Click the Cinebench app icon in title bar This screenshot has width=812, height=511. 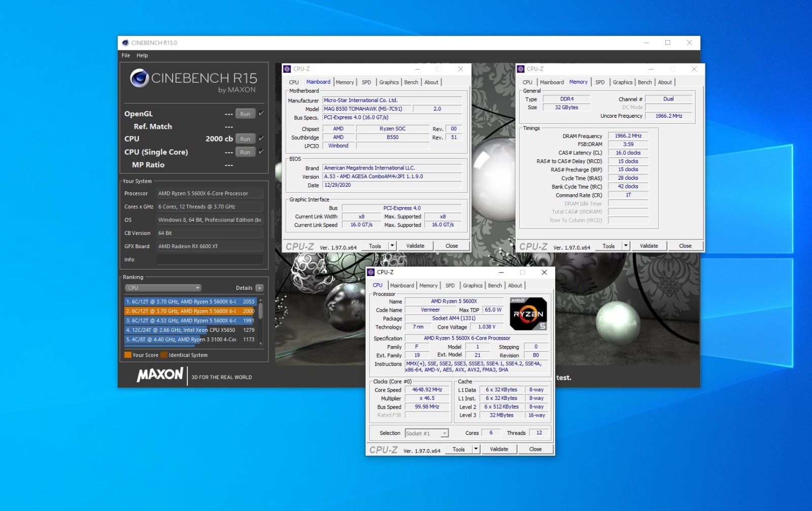click(125, 43)
